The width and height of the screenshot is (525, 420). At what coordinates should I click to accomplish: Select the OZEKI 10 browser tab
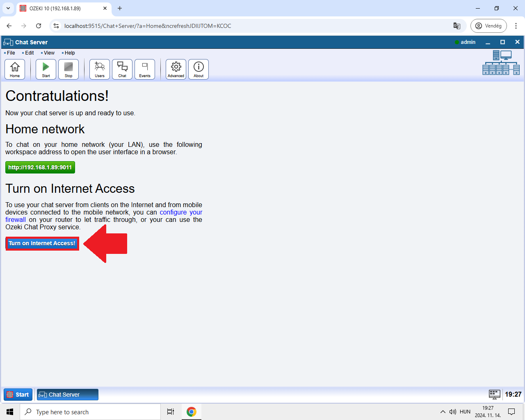tap(64, 8)
